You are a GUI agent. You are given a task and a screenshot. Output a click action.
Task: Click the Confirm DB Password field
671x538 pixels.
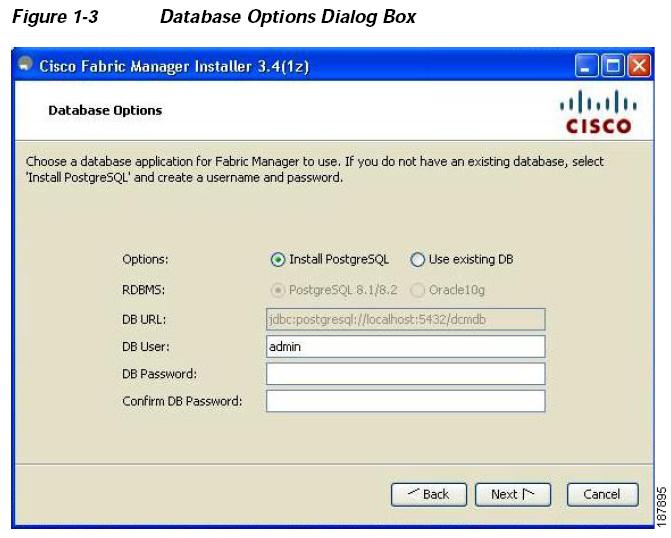pyautogui.click(x=406, y=401)
